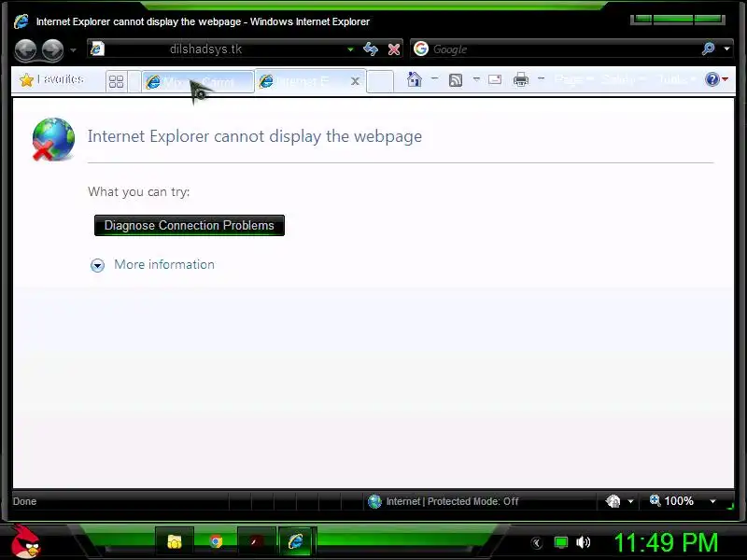Screen dimensions: 747x560
Task: Launch Chrome from the taskbar
Action: [216, 542]
